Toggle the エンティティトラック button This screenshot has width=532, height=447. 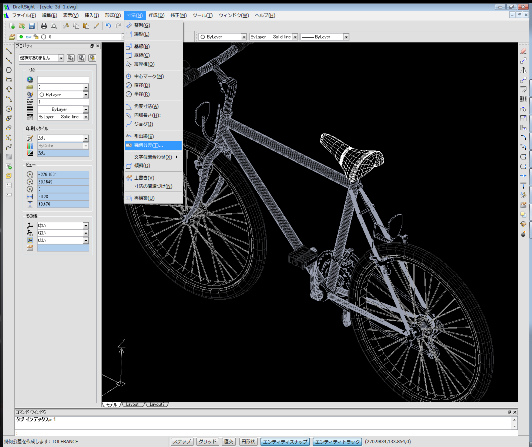pyautogui.click(x=337, y=442)
